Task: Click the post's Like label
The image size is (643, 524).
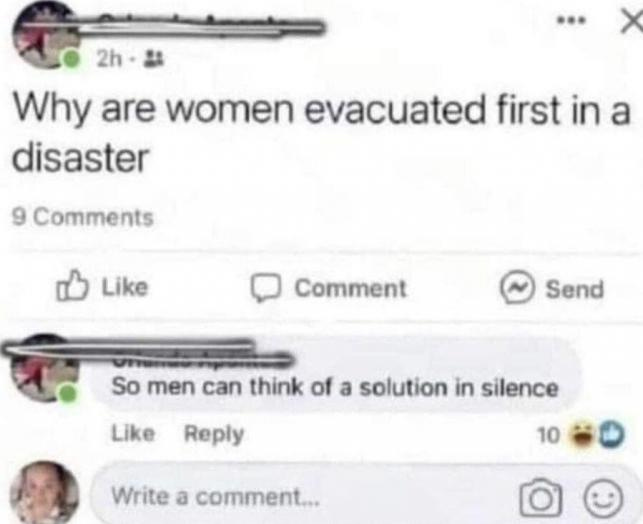Action: (124, 287)
